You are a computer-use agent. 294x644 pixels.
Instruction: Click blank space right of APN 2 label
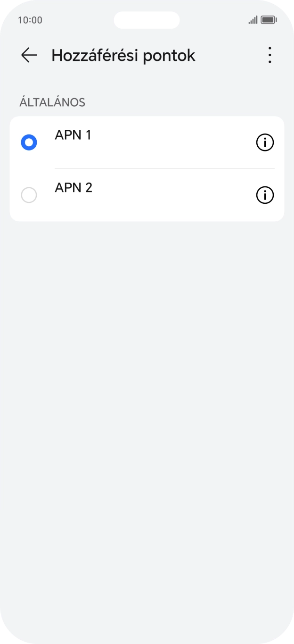tap(174, 195)
